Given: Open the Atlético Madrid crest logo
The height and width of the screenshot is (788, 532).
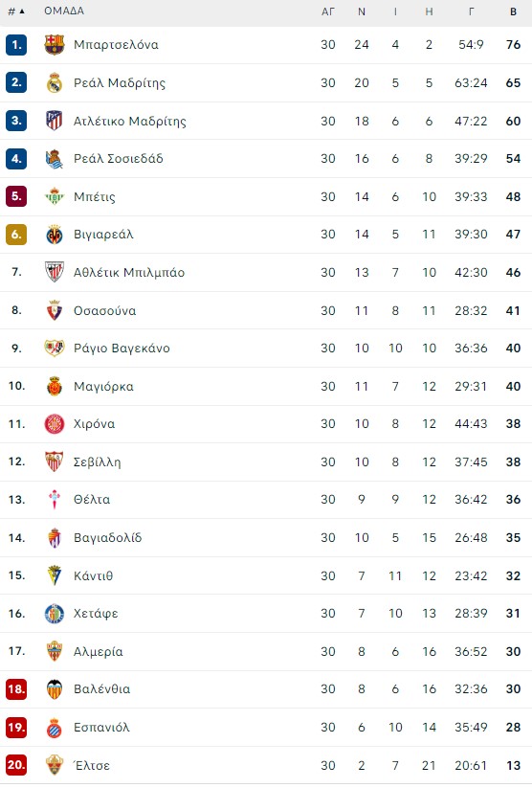Looking at the screenshot, I should pyautogui.click(x=55, y=121).
